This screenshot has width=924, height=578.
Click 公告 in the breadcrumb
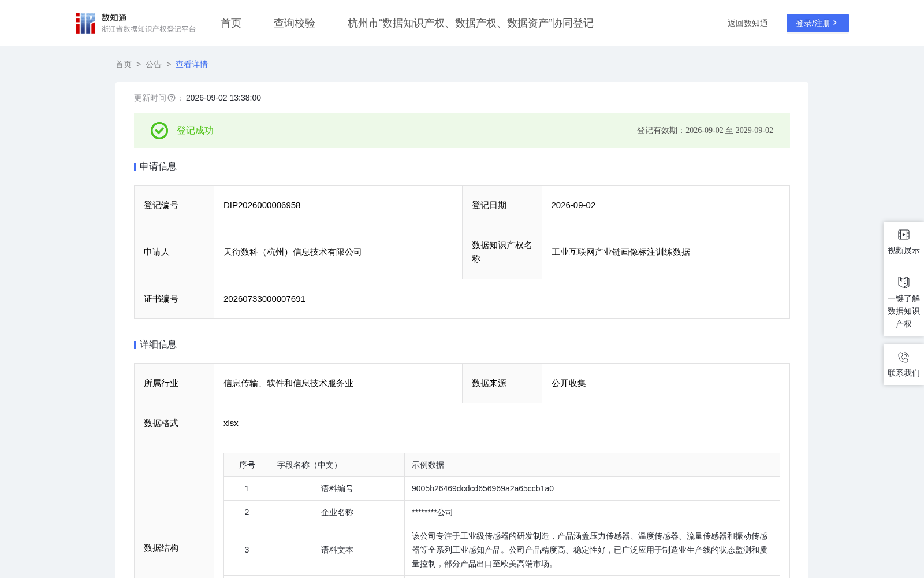tap(154, 64)
